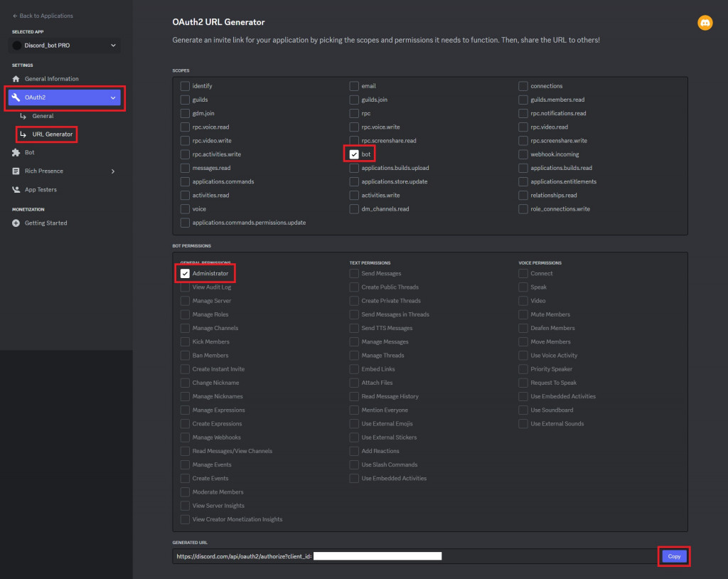
Task: Select the webhook.incoming scope checkbox
Action: 523,154
